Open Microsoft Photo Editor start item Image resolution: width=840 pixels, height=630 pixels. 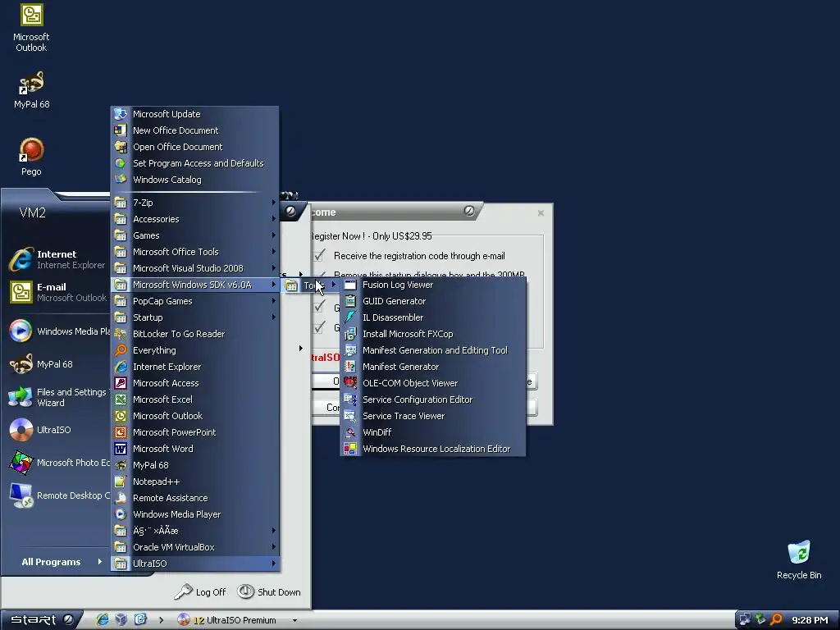tap(57, 463)
